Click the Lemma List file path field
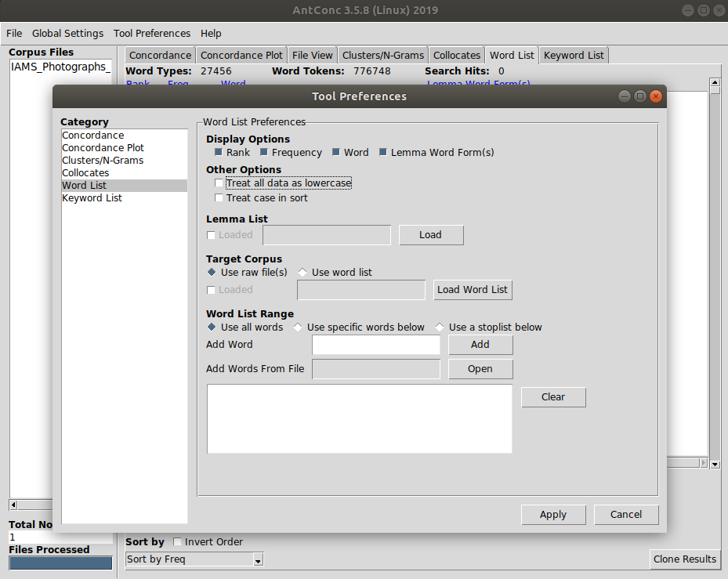 (x=327, y=235)
